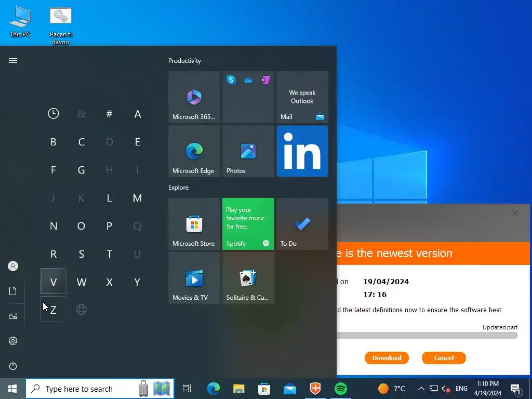
Task: Open OneDrive small tile
Action: click(x=248, y=80)
